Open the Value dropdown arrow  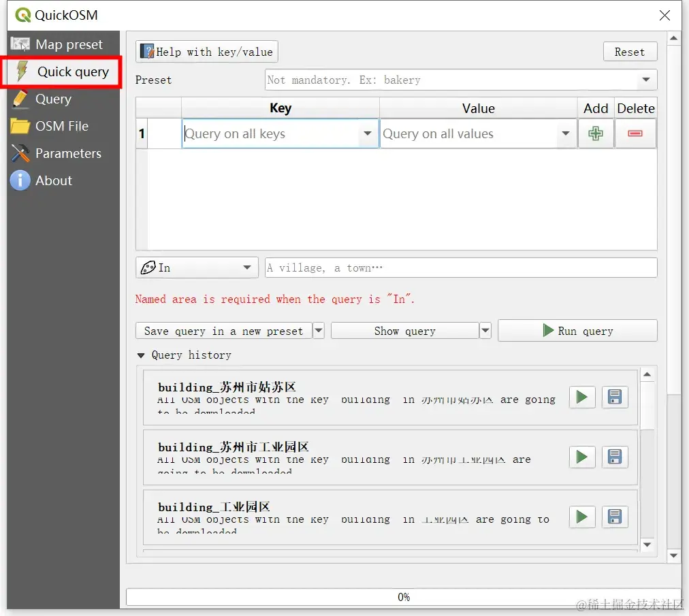pyautogui.click(x=566, y=133)
